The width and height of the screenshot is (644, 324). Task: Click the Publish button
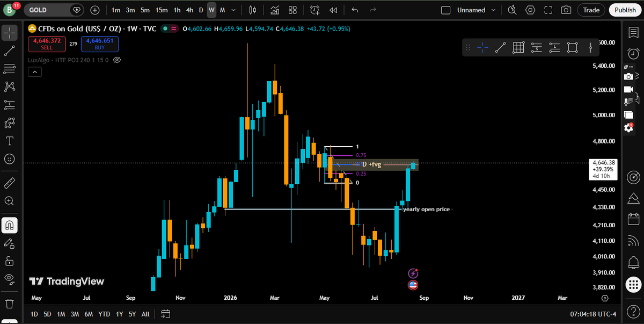(625, 10)
